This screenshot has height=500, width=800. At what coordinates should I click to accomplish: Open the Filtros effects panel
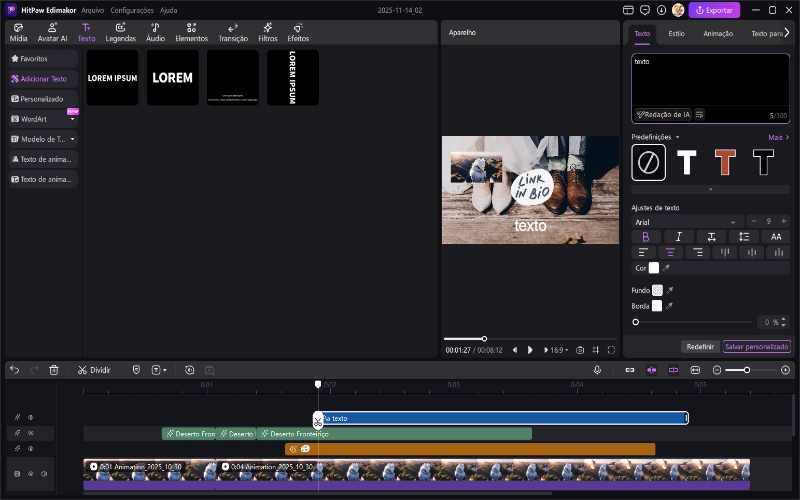[x=267, y=32]
